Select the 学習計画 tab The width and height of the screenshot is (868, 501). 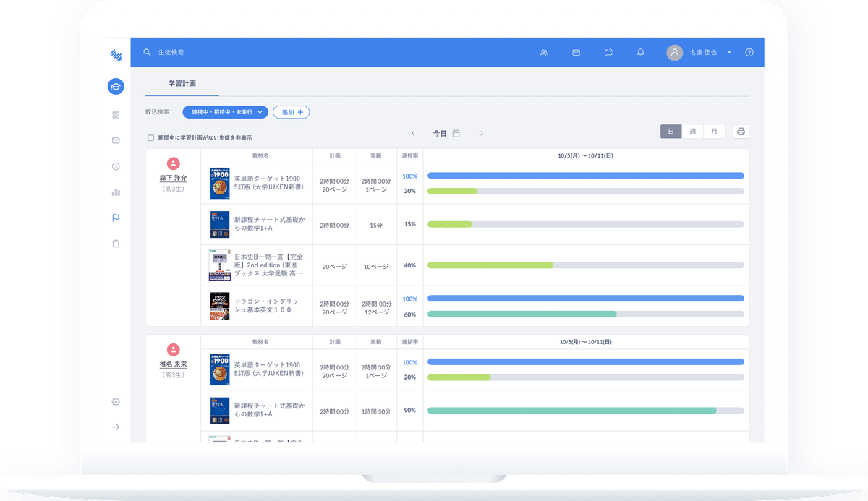click(182, 84)
